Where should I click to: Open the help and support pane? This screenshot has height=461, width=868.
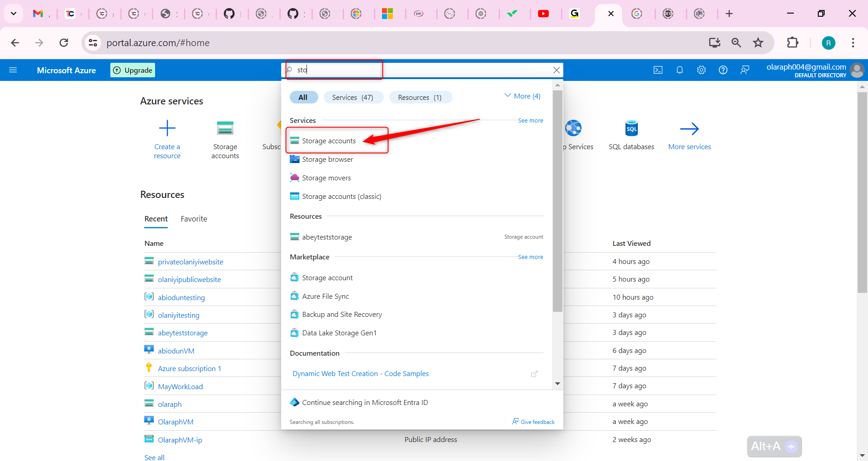click(723, 70)
